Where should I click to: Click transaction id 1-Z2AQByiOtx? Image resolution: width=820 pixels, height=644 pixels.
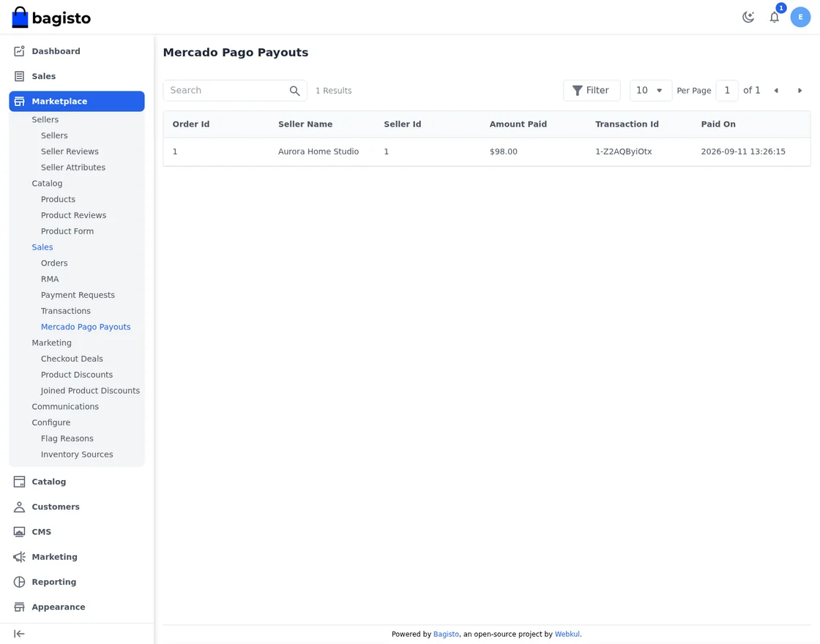pyautogui.click(x=623, y=151)
